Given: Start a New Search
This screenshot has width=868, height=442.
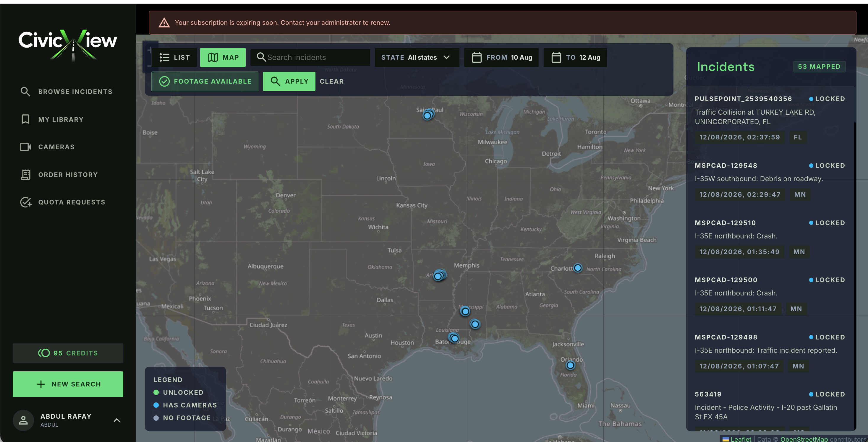Looking at the screenshot, I should pyautogui.click(x=68, y=384).
